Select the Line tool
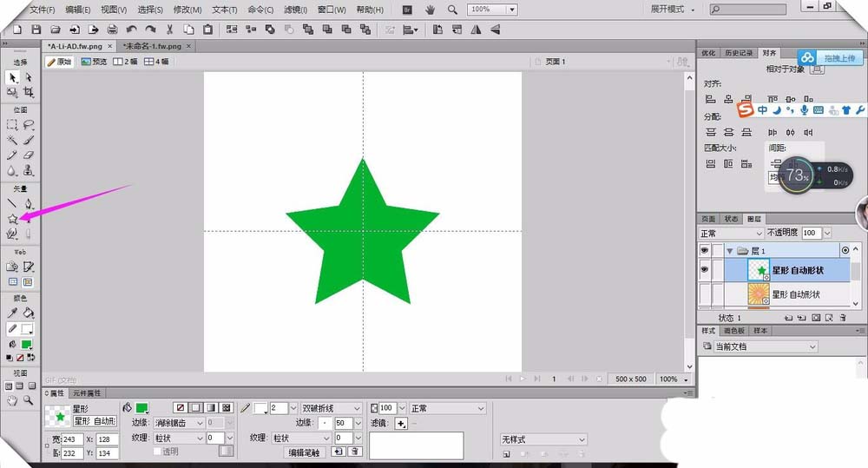Viewport: 868px width, 468px height. click(x=12, y=203)
